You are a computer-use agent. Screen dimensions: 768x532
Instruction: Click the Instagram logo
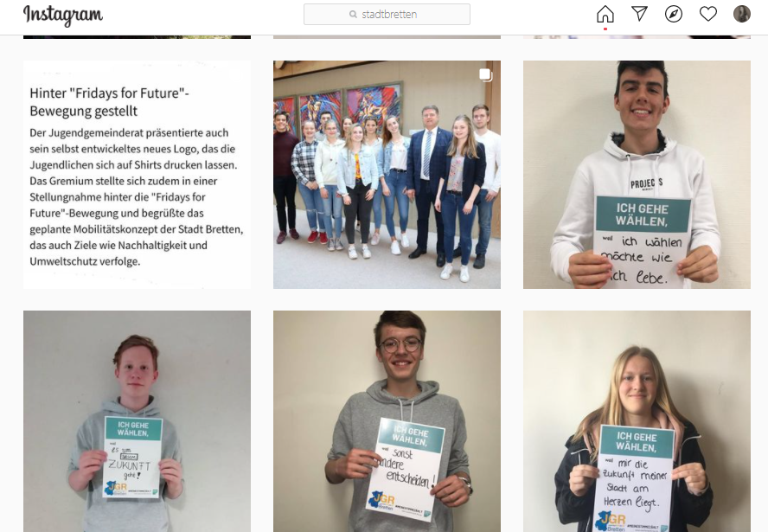click(x=63, y=16)
